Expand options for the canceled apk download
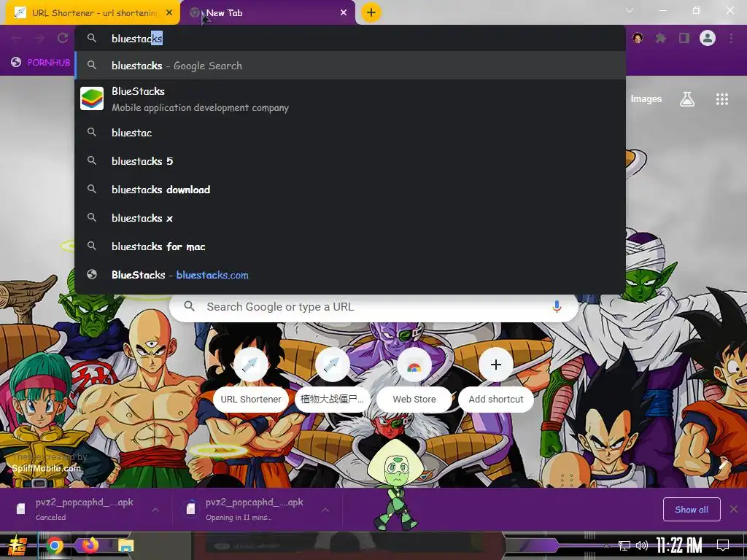This screenshot has height=560, width=747. (155, 510)
